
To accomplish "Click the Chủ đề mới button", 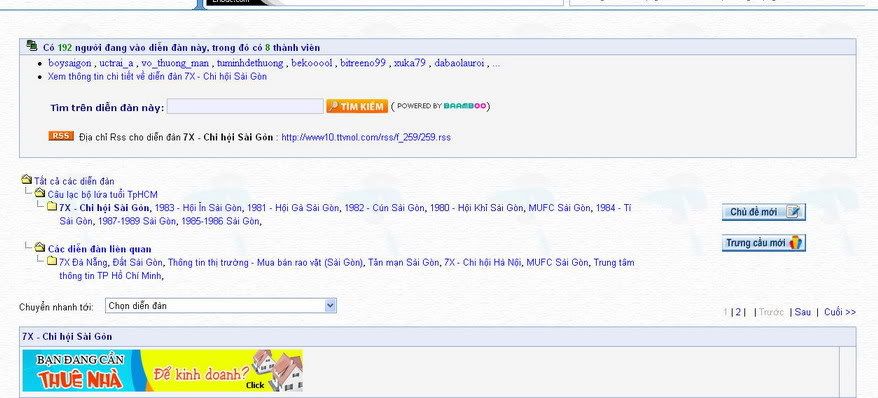I will tap(764, 212).
